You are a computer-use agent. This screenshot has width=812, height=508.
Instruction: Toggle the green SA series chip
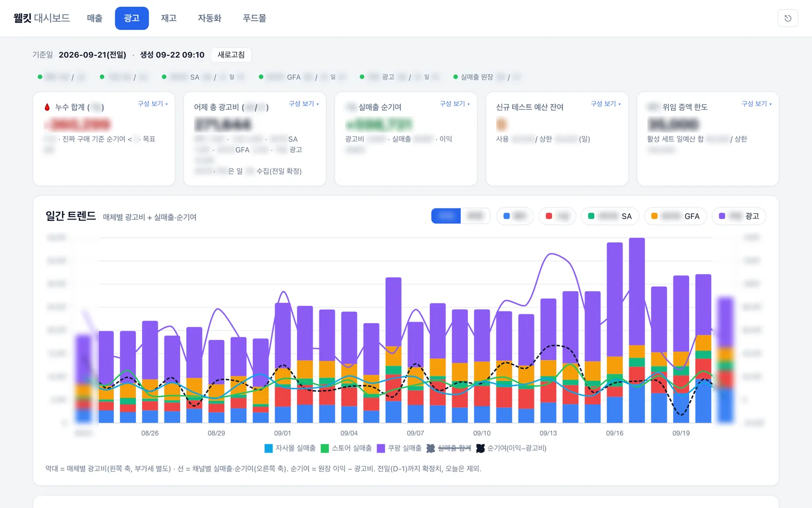[610, 216]
